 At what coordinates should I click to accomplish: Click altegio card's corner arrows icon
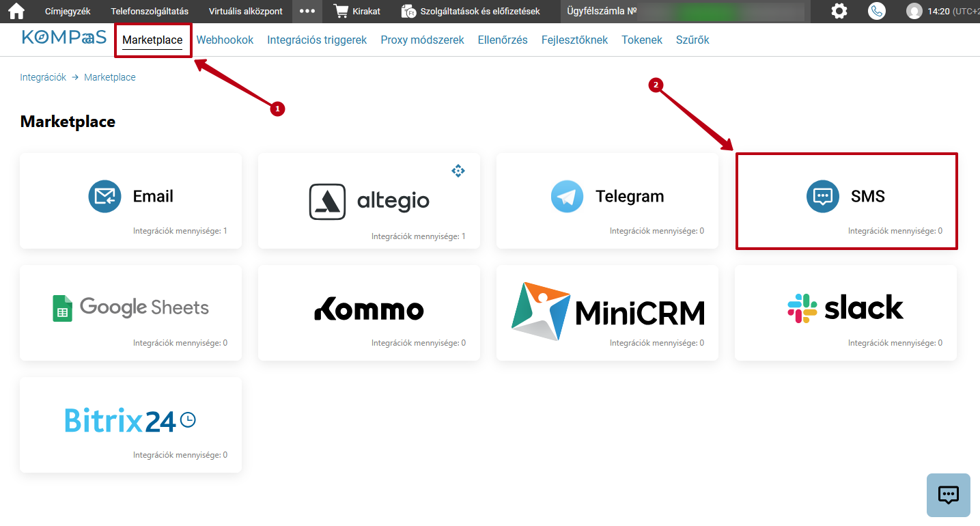(458, 171)
